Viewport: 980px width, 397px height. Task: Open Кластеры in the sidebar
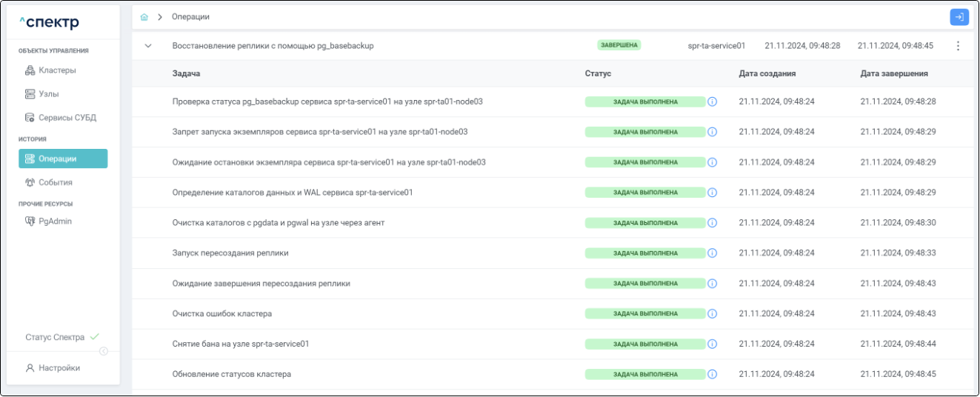tap(57, 70)
